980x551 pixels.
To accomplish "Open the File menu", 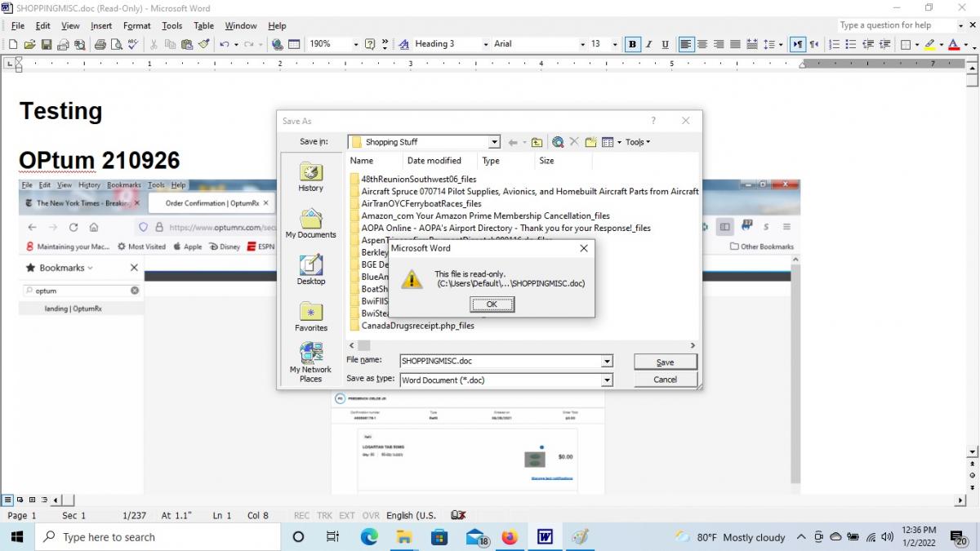I will click(18, 25).
